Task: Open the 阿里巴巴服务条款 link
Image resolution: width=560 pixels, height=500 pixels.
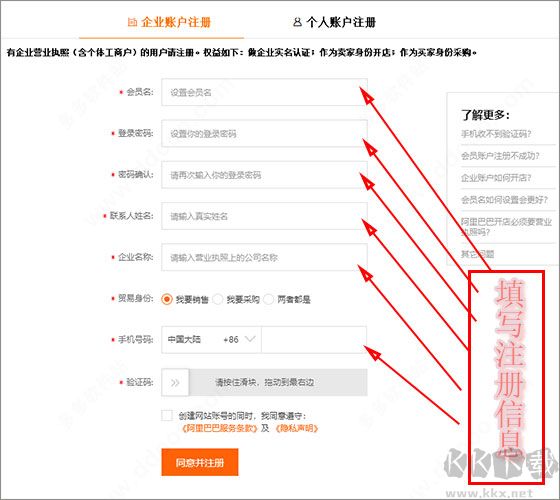Action: [x=219, y=428]
